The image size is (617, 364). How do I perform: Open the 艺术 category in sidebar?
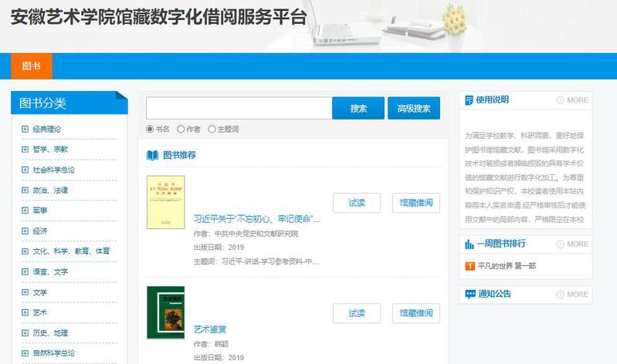point(39,312)
